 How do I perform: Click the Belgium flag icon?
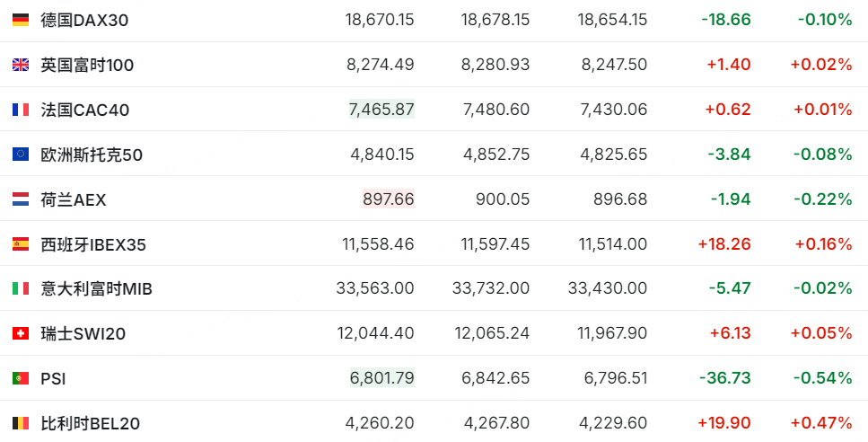coord(20,423)
